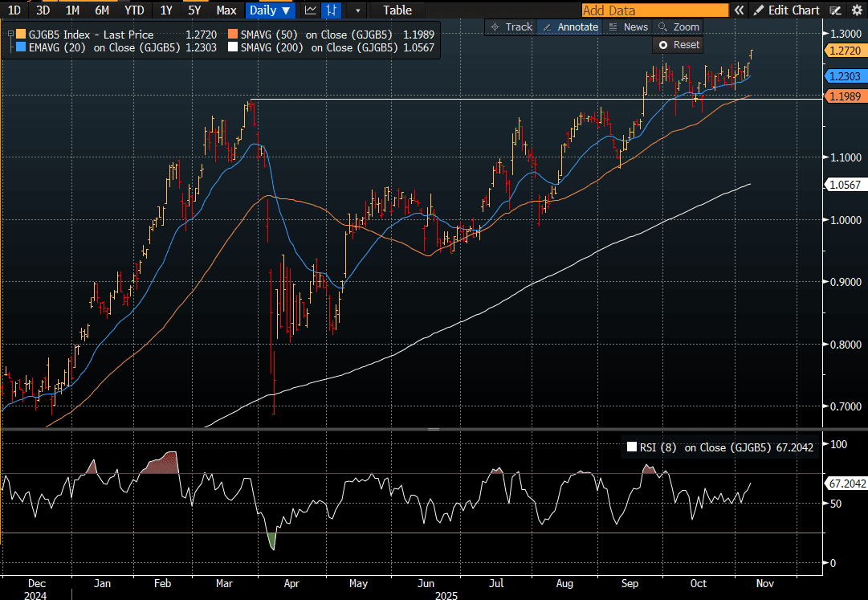Activate the Track crosshair tool
This screenshot has width=868, height=600.
click(x=511, y=27)
